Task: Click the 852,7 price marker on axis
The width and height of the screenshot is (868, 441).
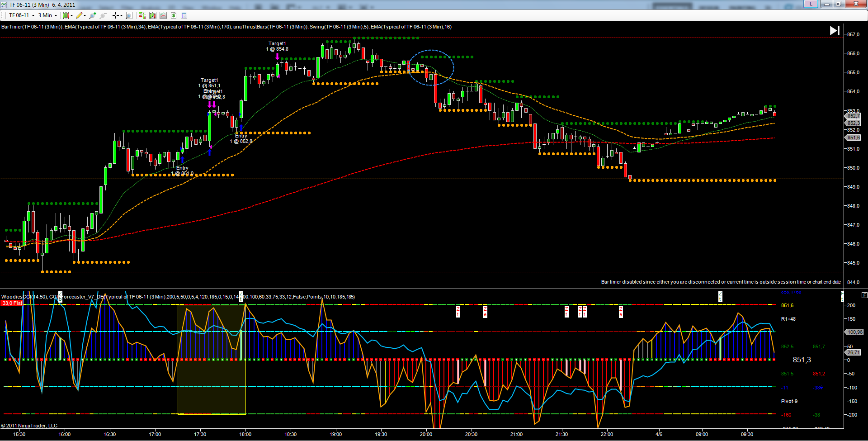Action: [853, 116]
